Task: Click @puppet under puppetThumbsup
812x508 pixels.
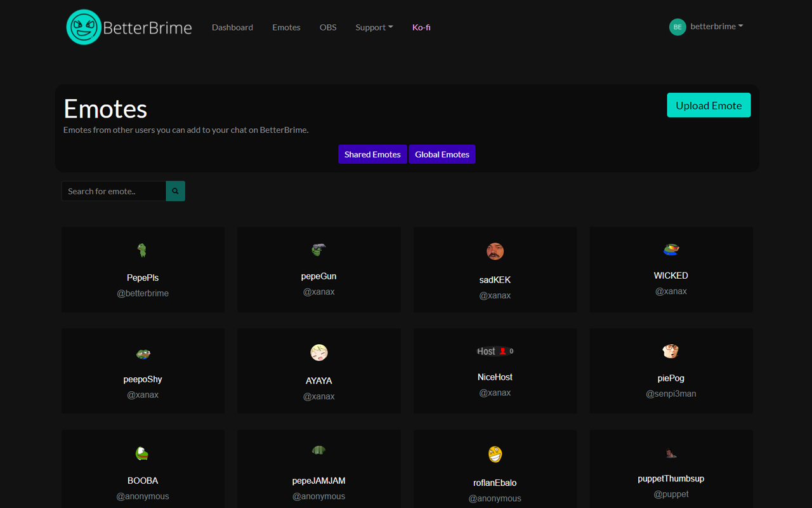Action: [x=671, y=494]
